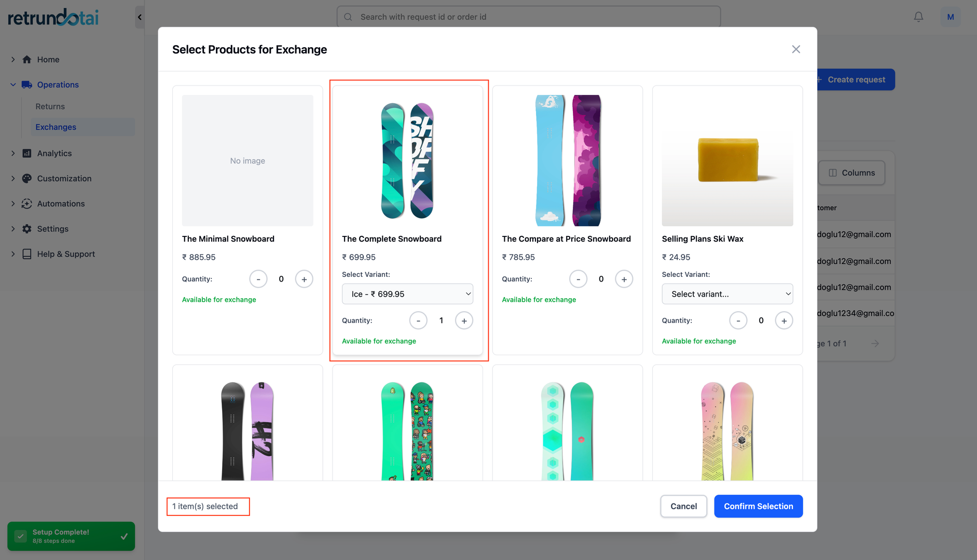Click the Settings gear icon in sidebar
This screenshot has height=560, width=977.
pos(27,229)
